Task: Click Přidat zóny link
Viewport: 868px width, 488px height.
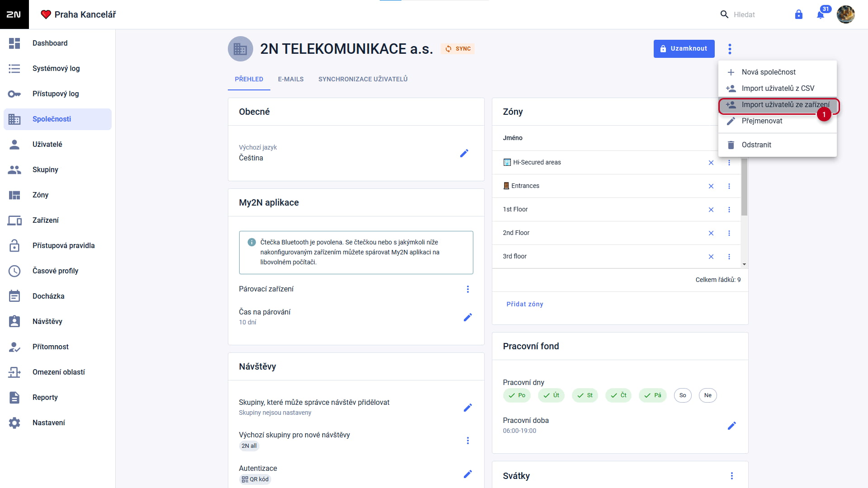Action: [524, 304]
